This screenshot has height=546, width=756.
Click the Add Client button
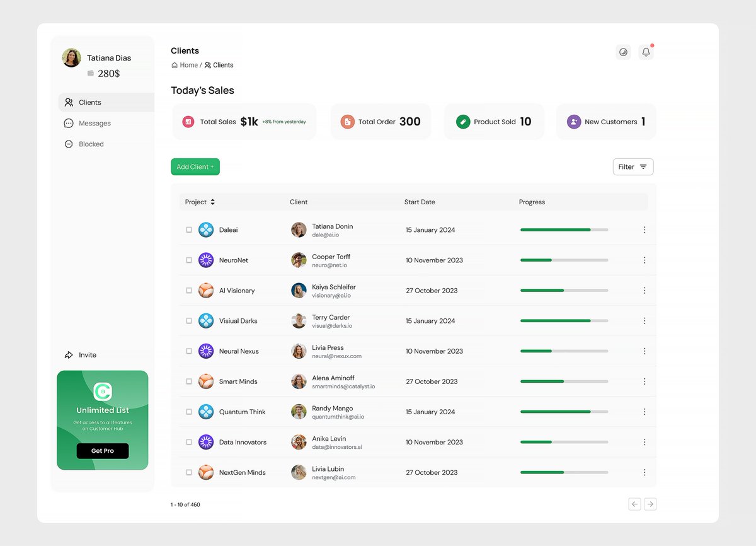click(x=195, y=166)
